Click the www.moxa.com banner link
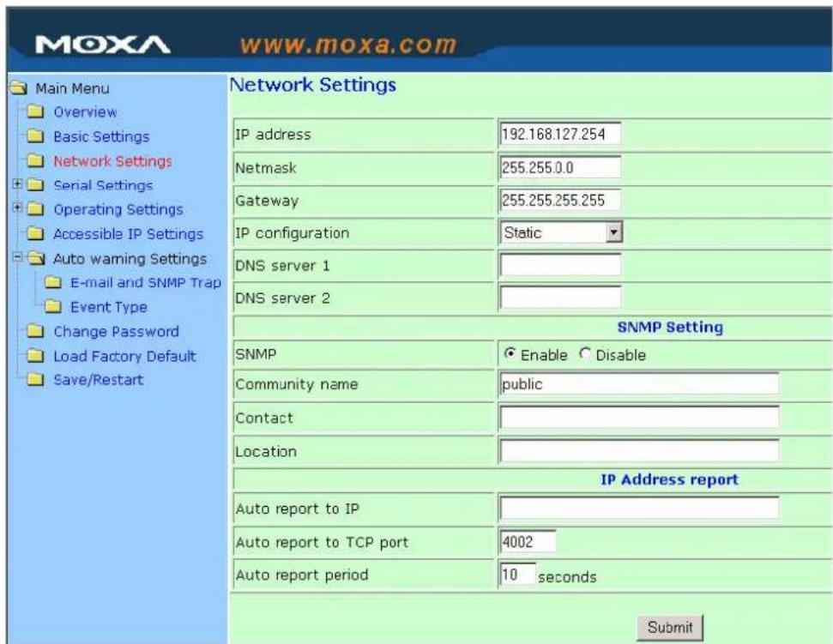 348,45
